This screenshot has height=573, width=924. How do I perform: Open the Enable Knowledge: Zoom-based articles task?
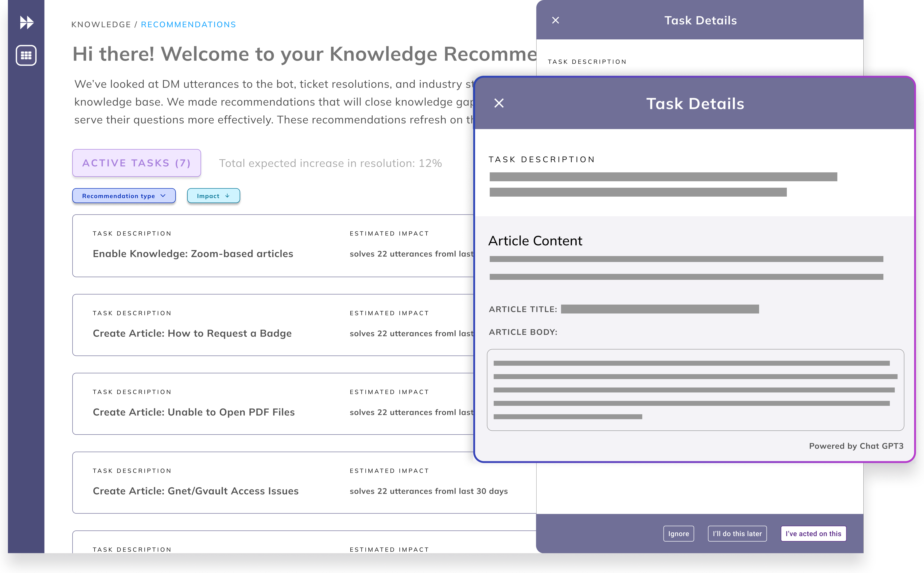(273, 246)
